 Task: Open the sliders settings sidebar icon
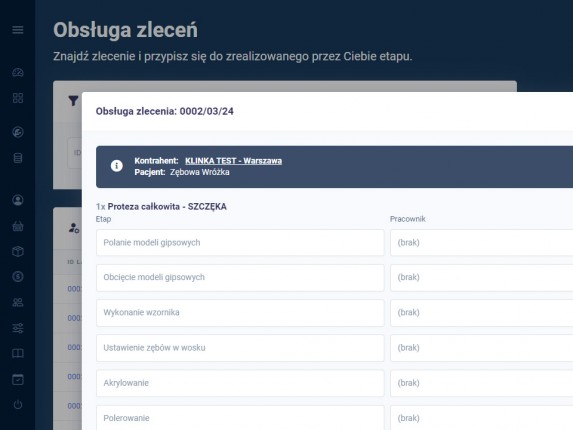[18, 328]
